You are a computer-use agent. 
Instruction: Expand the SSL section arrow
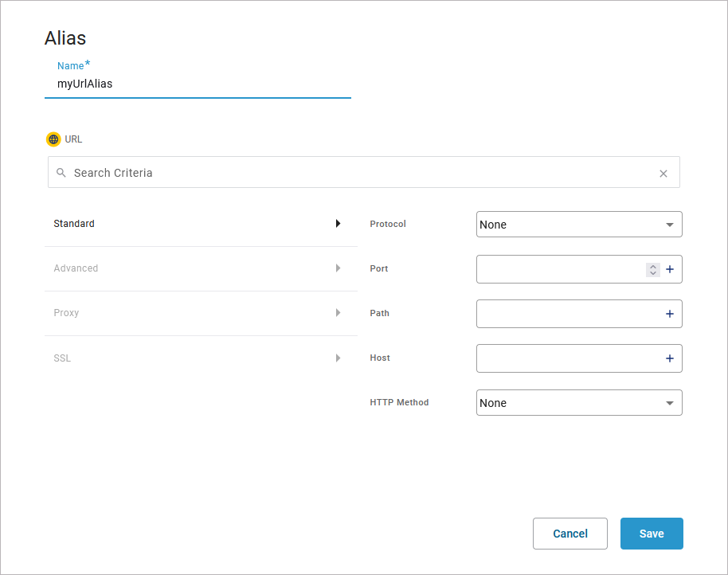(x=338, y=358)
